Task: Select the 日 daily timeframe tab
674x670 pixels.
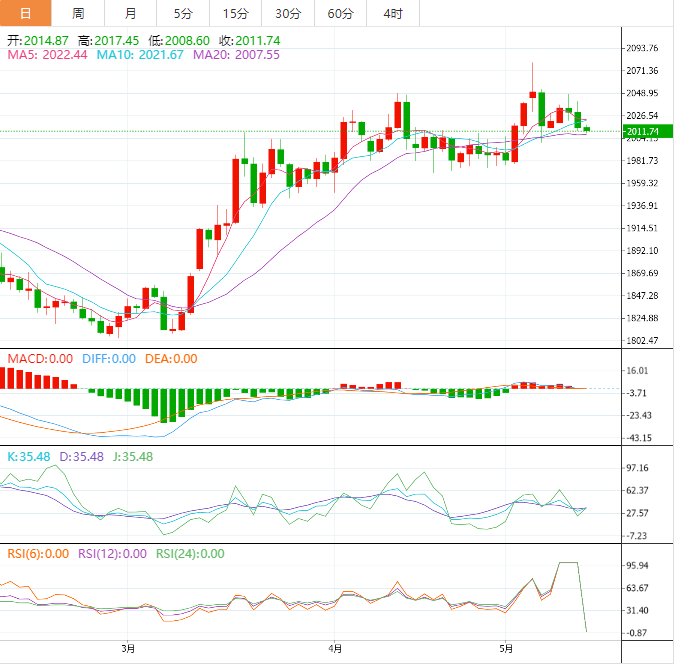Action: pyautogui.click(x=26, y=13)
